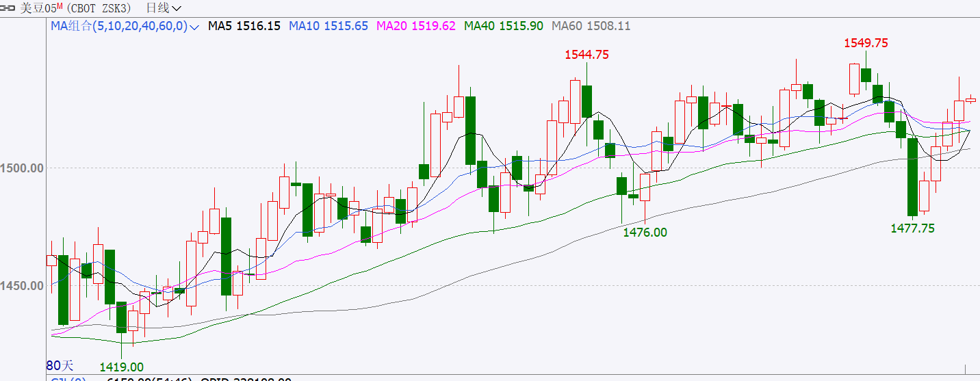Click the 1549.75 high price label
980x381 pixels.
coord(866,42)
